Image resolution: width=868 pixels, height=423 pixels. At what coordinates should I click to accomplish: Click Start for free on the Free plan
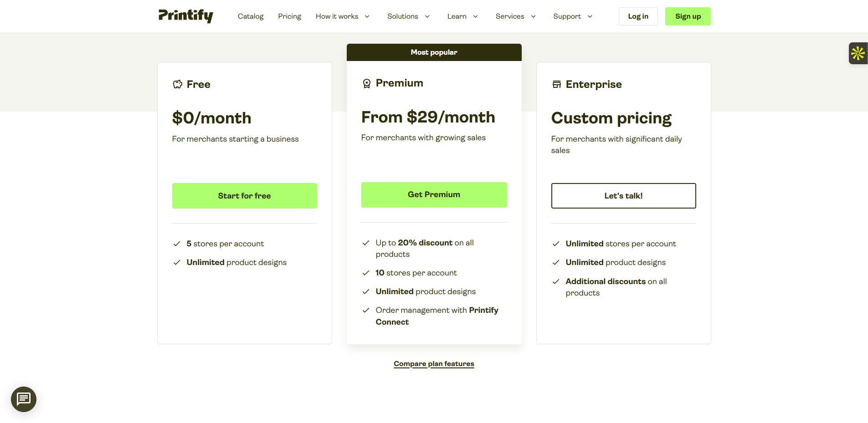click(244, 195)
